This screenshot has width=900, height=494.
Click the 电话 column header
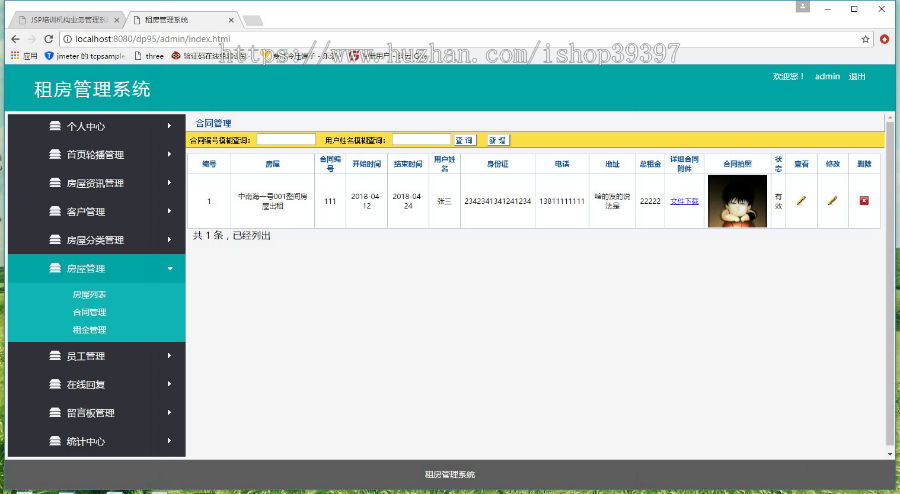tap(562, 164)
